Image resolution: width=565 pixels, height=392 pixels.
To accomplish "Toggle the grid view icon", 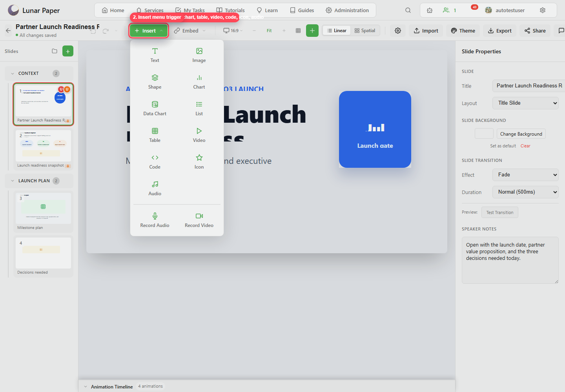I will coord(298,31).
